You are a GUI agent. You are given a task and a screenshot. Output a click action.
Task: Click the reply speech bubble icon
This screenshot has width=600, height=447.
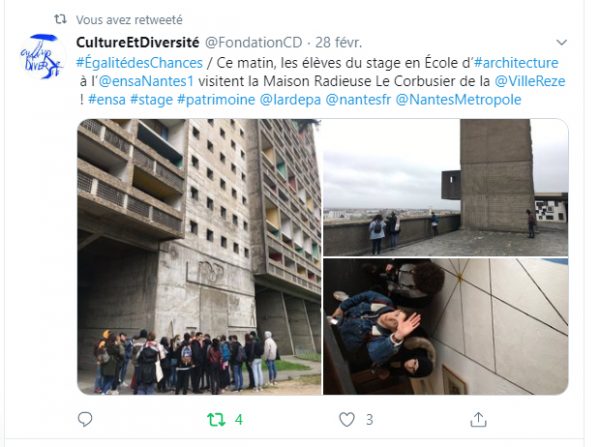coord(85,419)
